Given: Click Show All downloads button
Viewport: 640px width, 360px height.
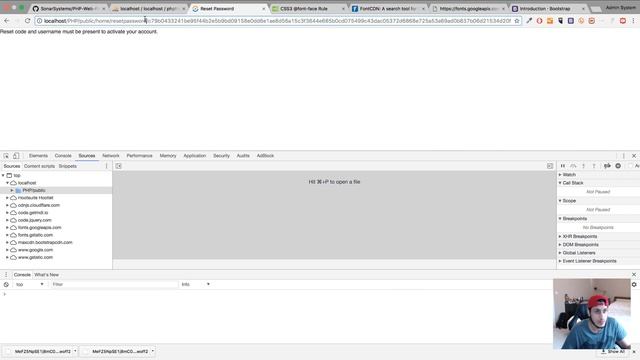Looking at the screenshot, I should [613, 351].
